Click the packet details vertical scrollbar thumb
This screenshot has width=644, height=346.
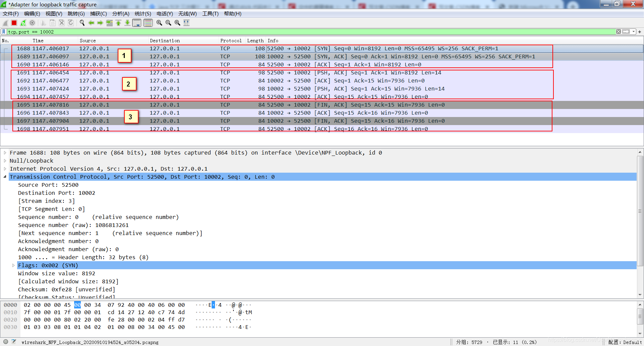[640, 211]
